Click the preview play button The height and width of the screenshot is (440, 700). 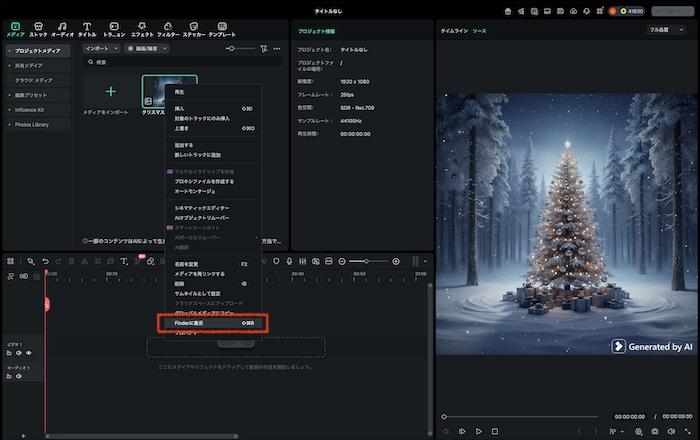coord(479,432)
